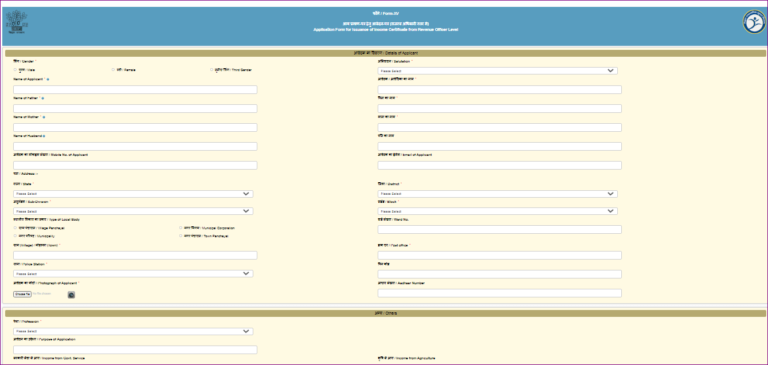Focus the Name of Husband English field
Viewport: 768px width, 365px height.
(135, 146)
